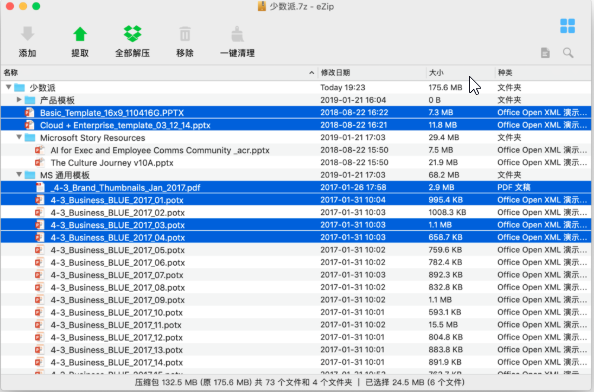Click file icon of Cloud + Enterprise_template pptx
This screenshot has height=392, width=594.
[x=29, y=125]
